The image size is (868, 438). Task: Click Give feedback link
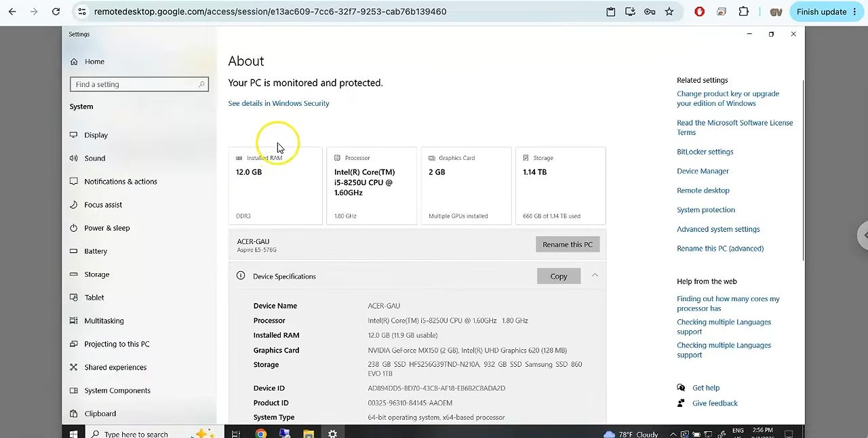tap(715, 403)
